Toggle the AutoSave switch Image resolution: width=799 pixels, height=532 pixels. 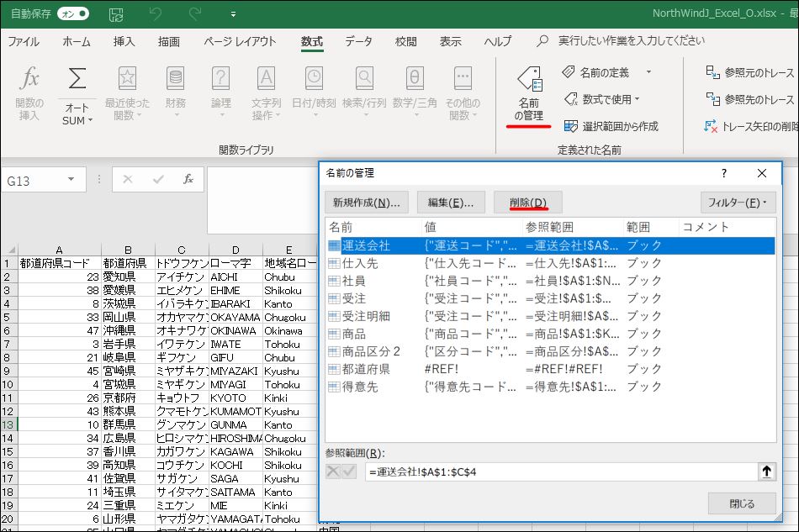tap(73, 13)
